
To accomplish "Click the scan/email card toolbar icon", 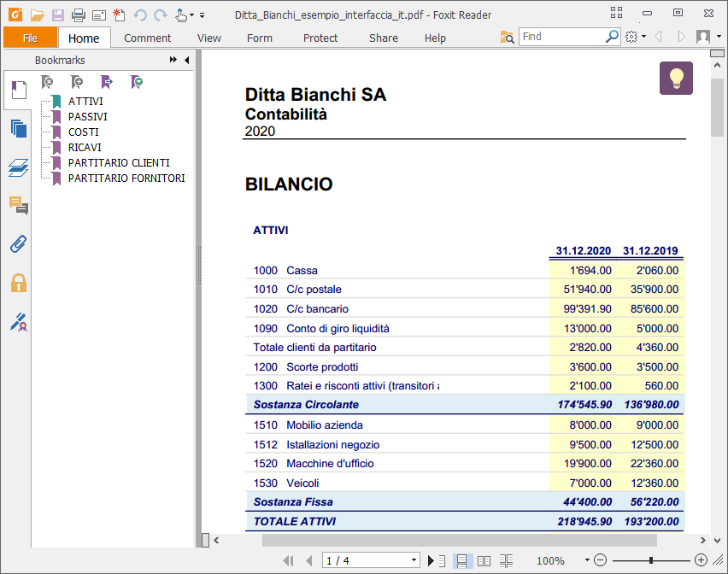I will (99, 15).
